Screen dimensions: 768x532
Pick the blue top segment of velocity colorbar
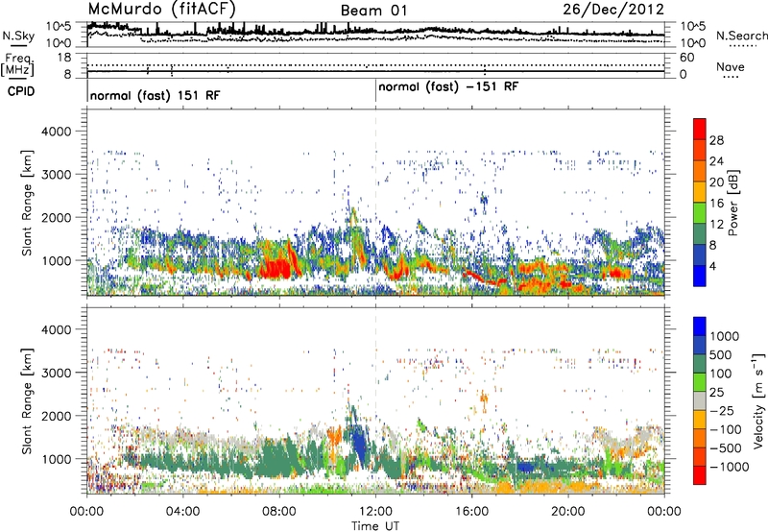point(700,326)
